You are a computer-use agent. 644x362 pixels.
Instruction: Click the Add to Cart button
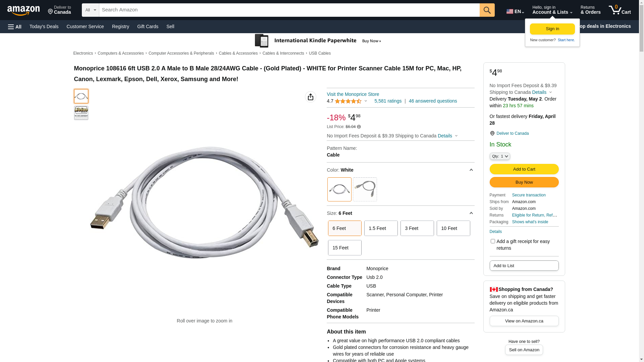click(524, 169)
